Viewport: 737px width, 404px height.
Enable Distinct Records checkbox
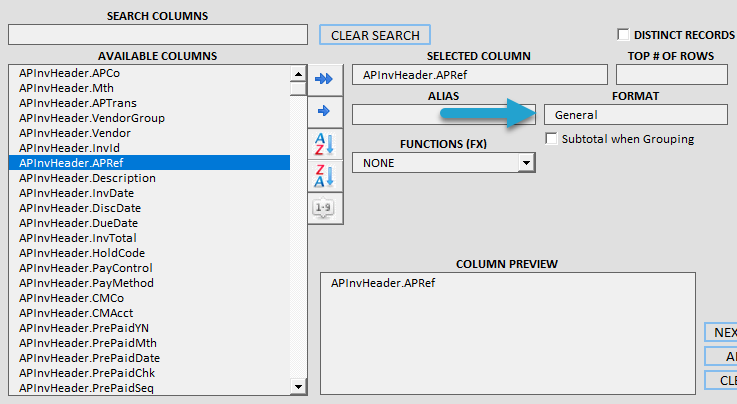coord(623,34)
